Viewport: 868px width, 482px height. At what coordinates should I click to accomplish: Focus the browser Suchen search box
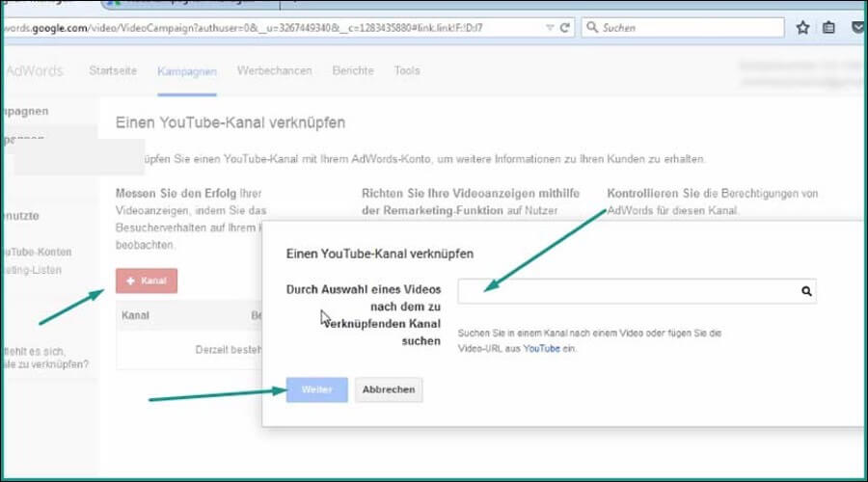pos(683,27)
